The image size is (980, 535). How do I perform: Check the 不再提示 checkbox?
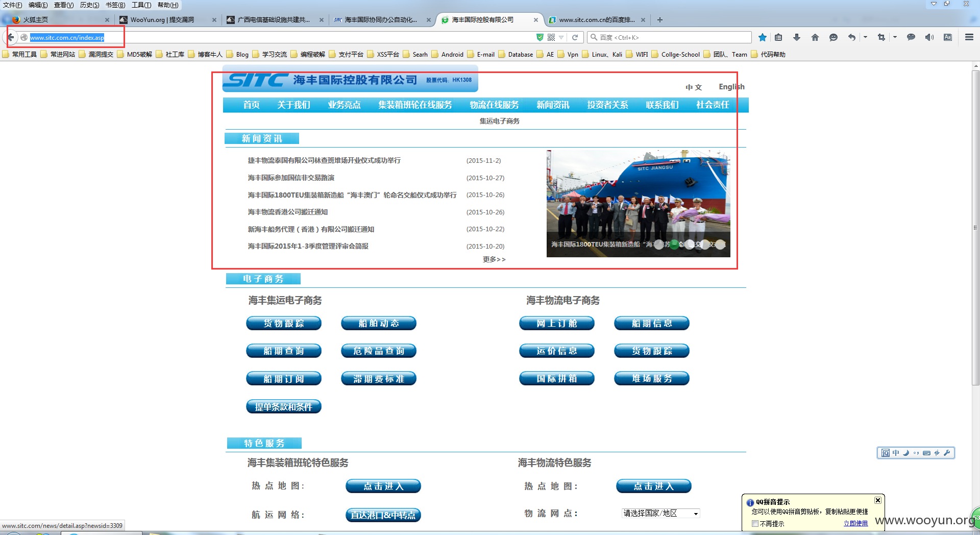(755, 524)
